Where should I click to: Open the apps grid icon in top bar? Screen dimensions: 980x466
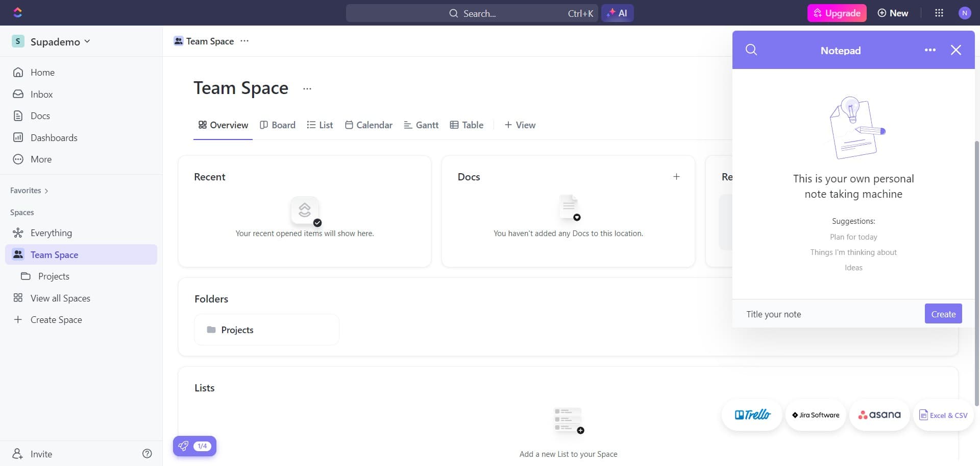tap(939, 13)
